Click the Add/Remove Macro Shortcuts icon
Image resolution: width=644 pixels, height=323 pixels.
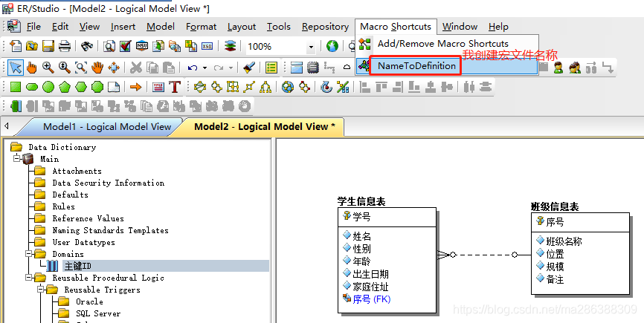(x=364, y=44)
